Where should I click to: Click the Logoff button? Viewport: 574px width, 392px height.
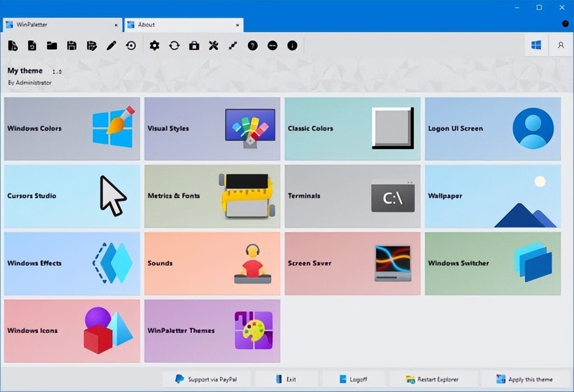pos(353,379)
